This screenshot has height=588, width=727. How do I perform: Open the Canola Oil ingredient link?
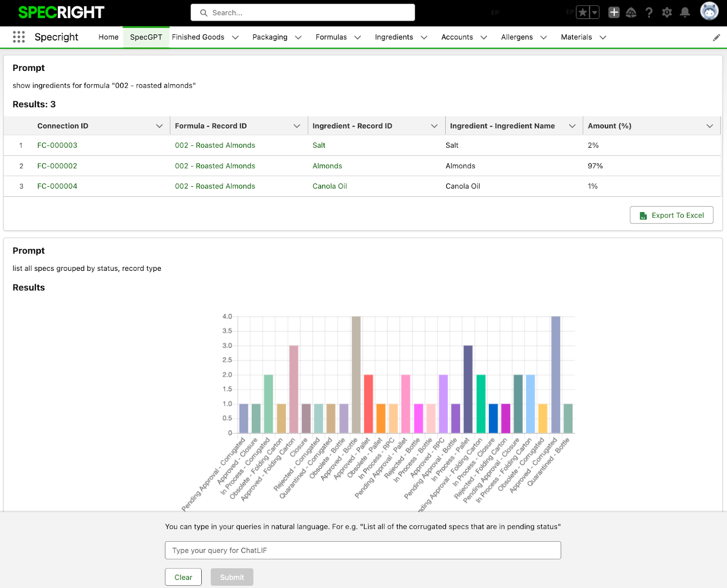coord(330,186)
